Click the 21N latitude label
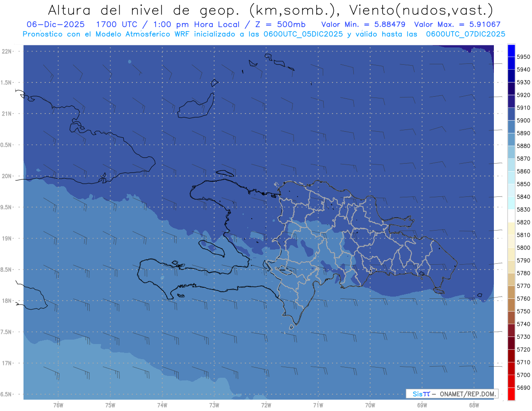532x411 pixels. click(8, 114)
